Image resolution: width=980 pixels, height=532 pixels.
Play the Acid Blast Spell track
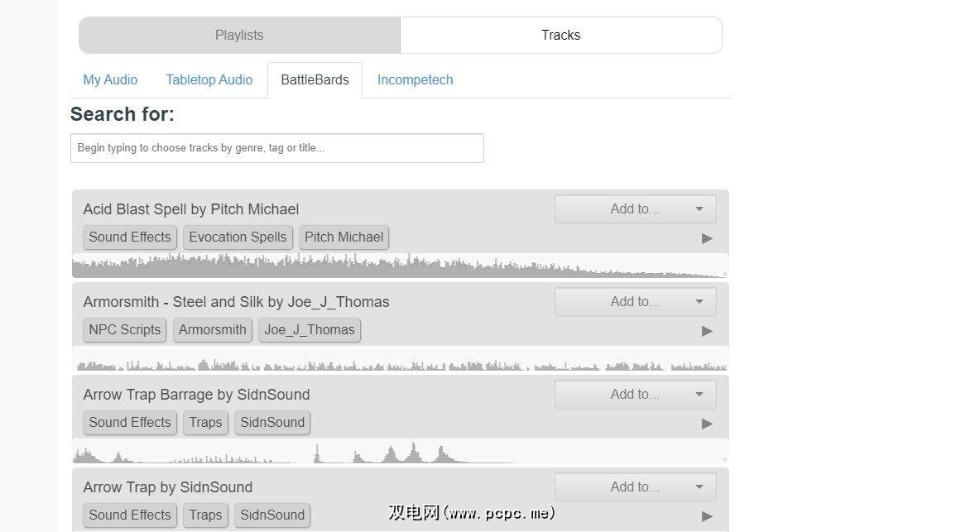(x=707, y=238)
